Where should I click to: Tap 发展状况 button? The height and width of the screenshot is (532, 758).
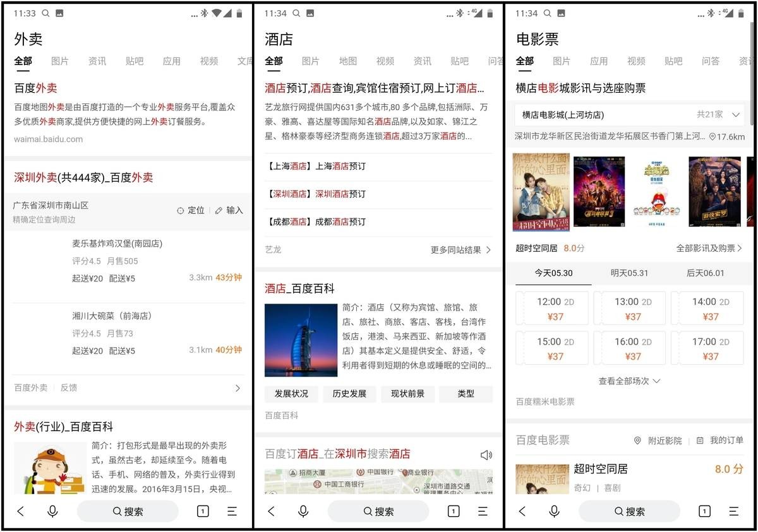click(x=291, y=394)
